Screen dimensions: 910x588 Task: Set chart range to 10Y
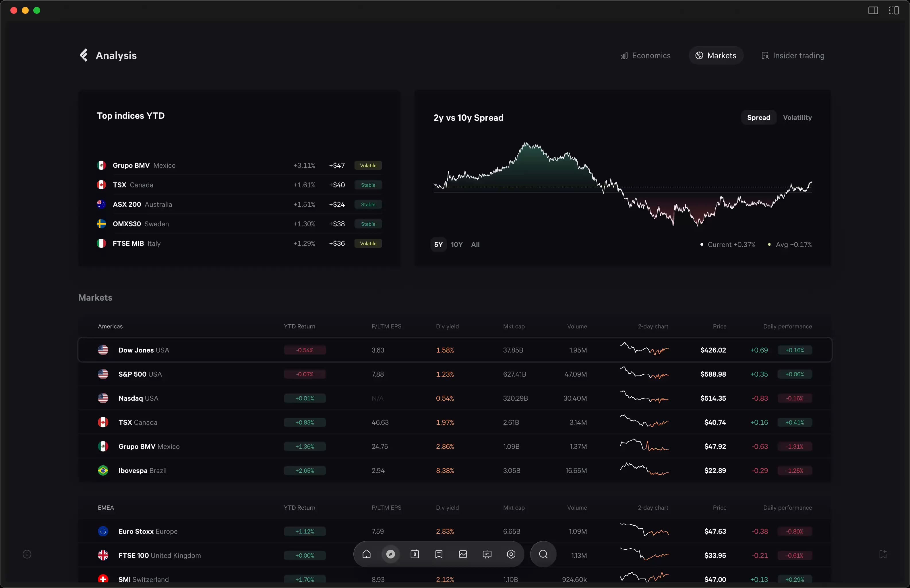pos(456,245)
